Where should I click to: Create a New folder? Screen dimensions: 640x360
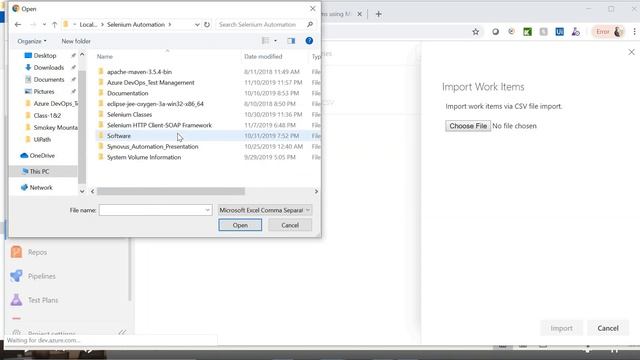(x=76, y=41)
